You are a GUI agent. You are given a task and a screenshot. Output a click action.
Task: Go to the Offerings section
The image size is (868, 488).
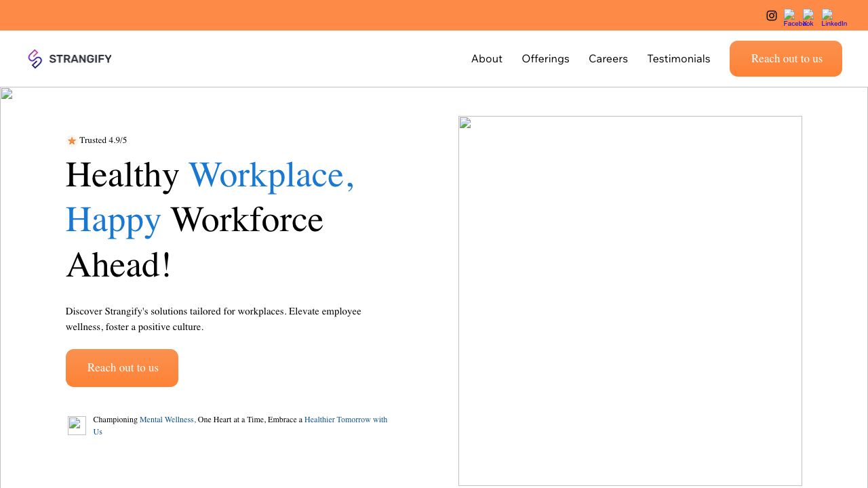point(545,59)
